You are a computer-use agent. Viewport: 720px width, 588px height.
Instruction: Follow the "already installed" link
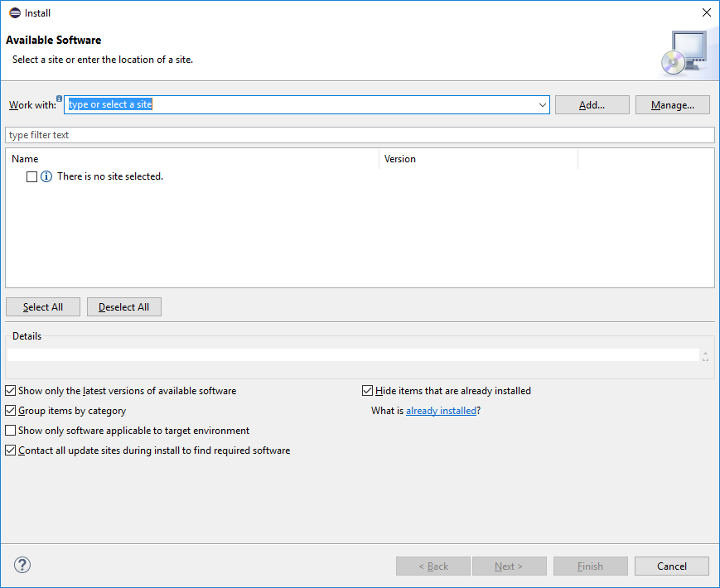click(x=441, y=410)
